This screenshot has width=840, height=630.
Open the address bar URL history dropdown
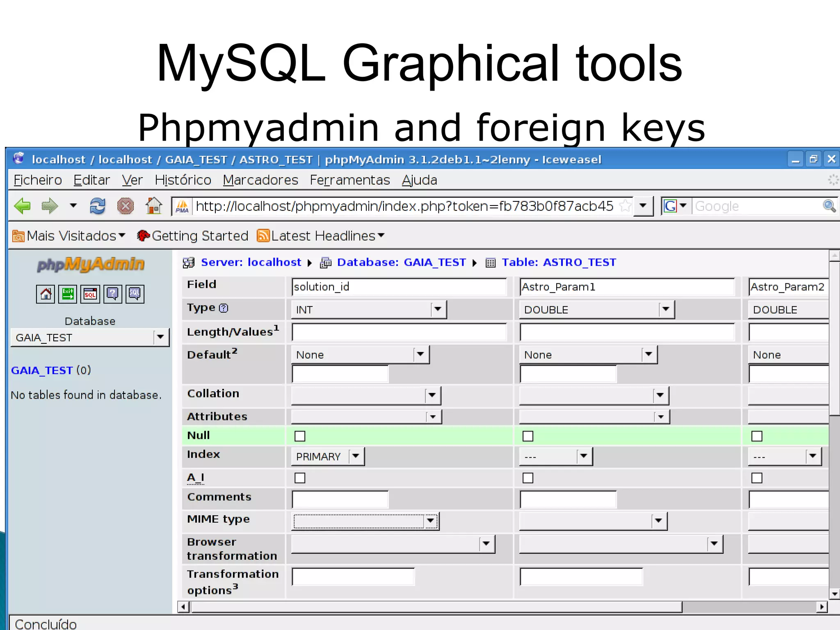(643, 205)
